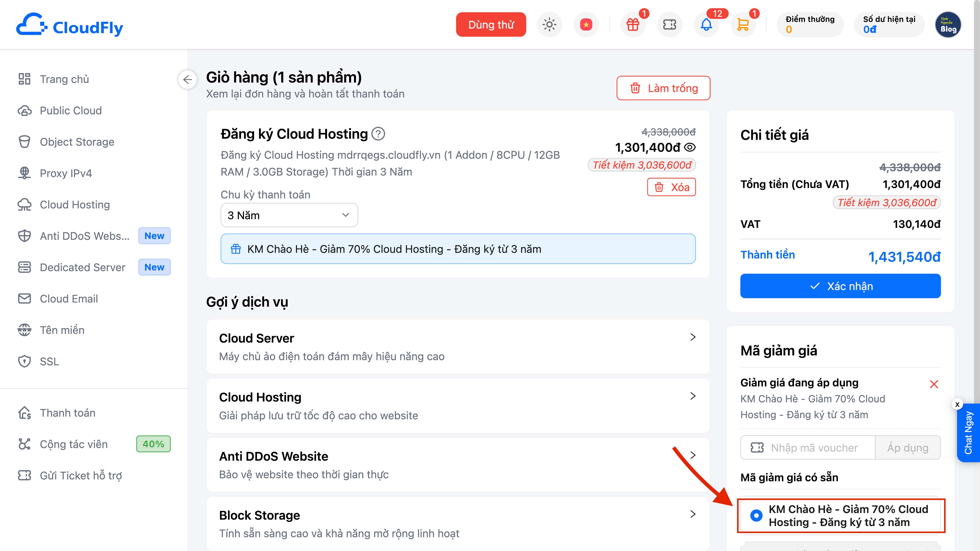Viewport: 980px width, 551px height.
Task: Select the KM Chào Hè voucher radio button
Action: coord(756,516)
